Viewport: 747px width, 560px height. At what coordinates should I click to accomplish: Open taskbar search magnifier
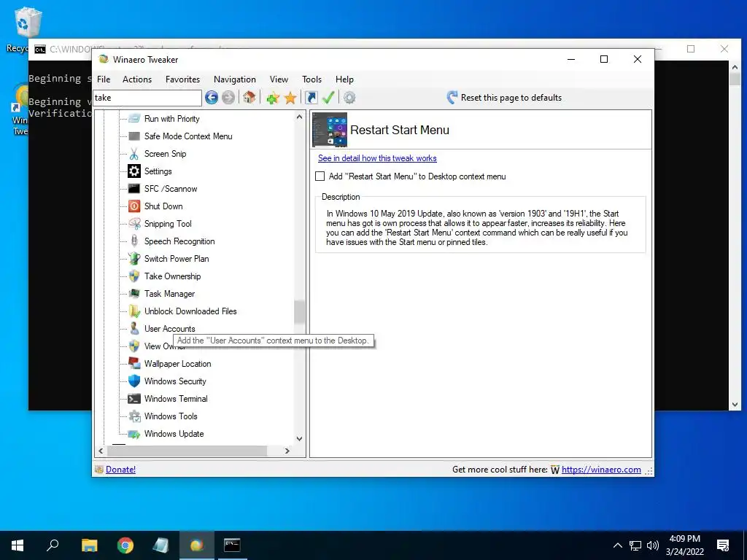[x=53, y=545]
